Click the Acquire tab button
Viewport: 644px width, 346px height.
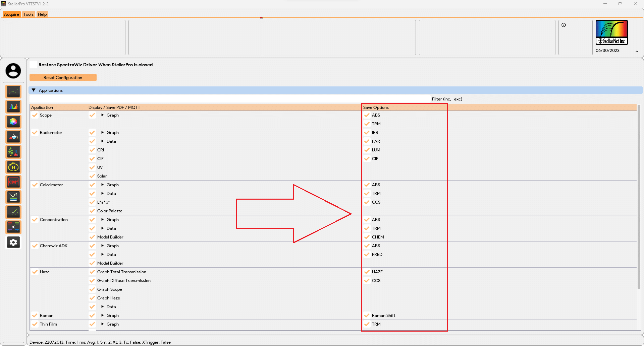pyautogui.click(x=11, y=14)
